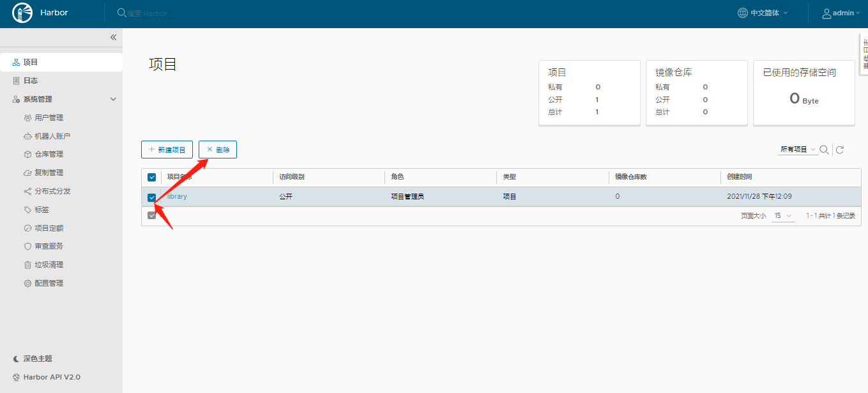Click the 用户管理 users icon

point(27,118)
